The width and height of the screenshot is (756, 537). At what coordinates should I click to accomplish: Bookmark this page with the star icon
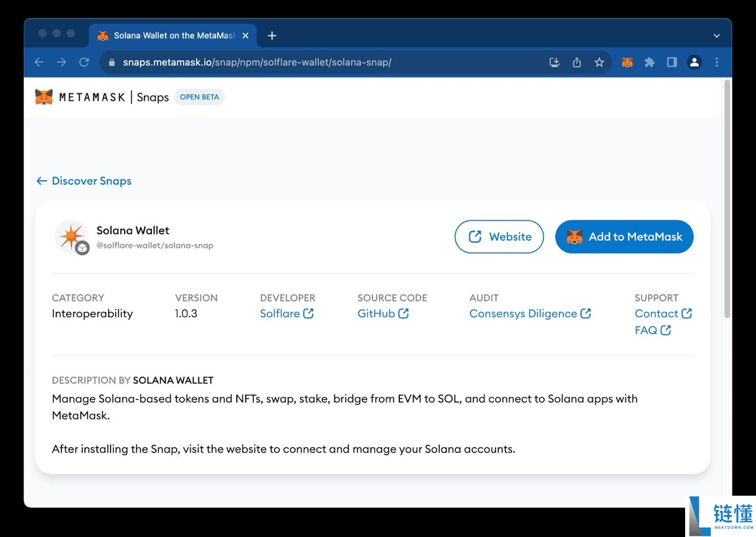(599, 62)
